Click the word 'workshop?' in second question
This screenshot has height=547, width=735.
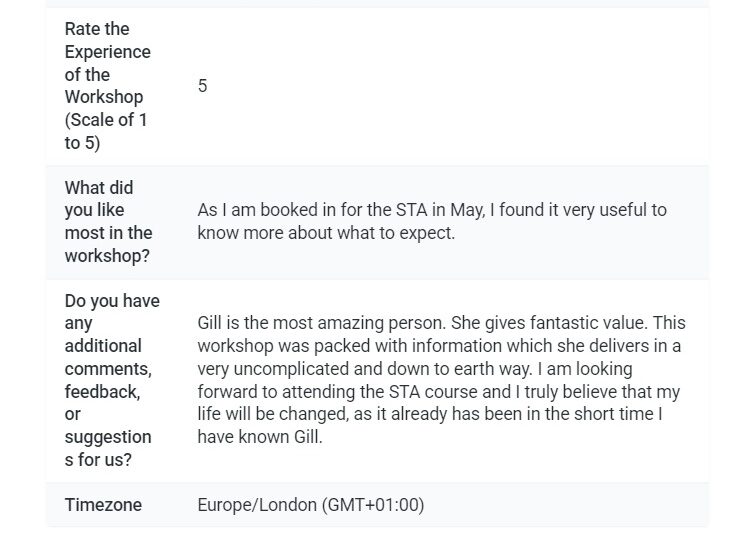107,256
